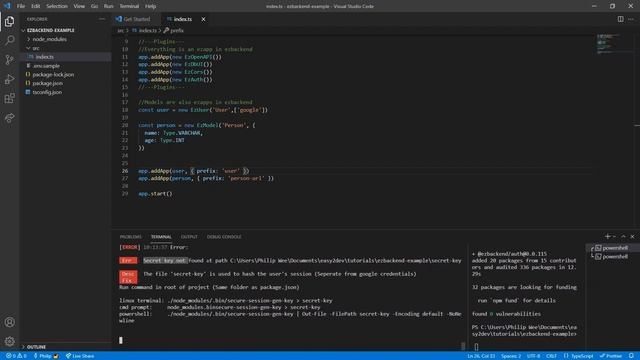Open the Manage gear icon

(9, 341)
